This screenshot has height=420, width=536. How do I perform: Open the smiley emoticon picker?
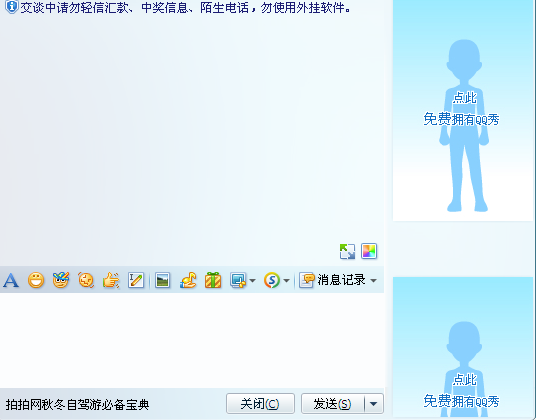pyautogui.click(x=36, y=281)
